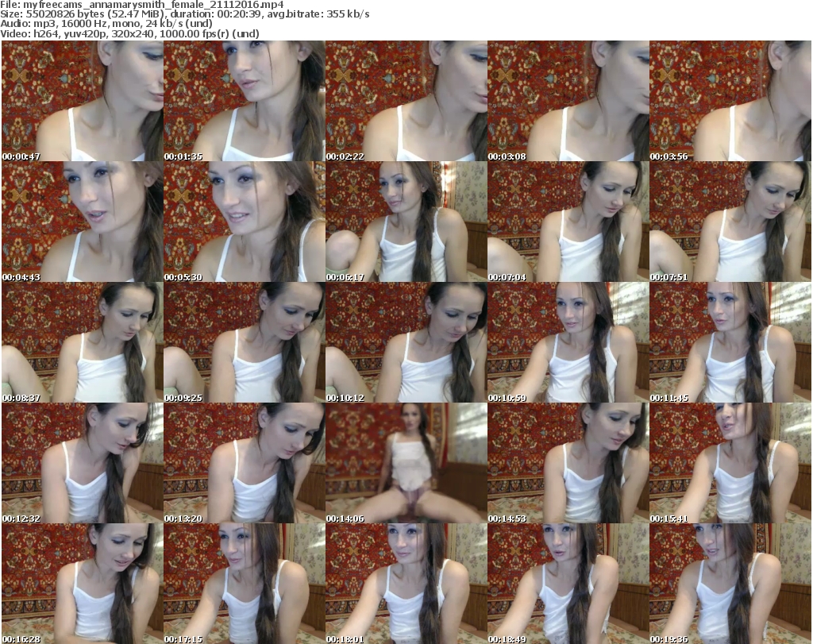
Task: Click the frame timestamped 00:15:41
Action: 730,464
